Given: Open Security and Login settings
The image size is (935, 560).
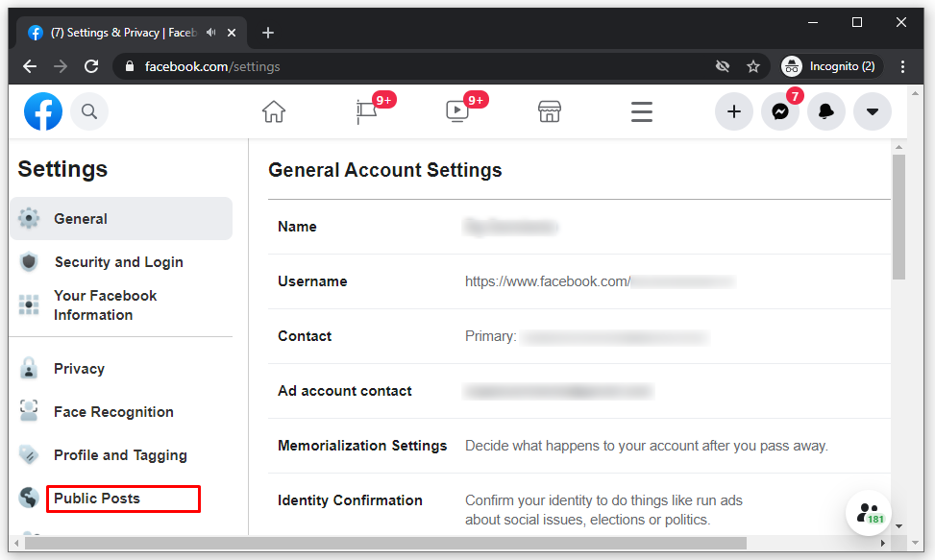Looking at the screenshot, I should (118, 262).
